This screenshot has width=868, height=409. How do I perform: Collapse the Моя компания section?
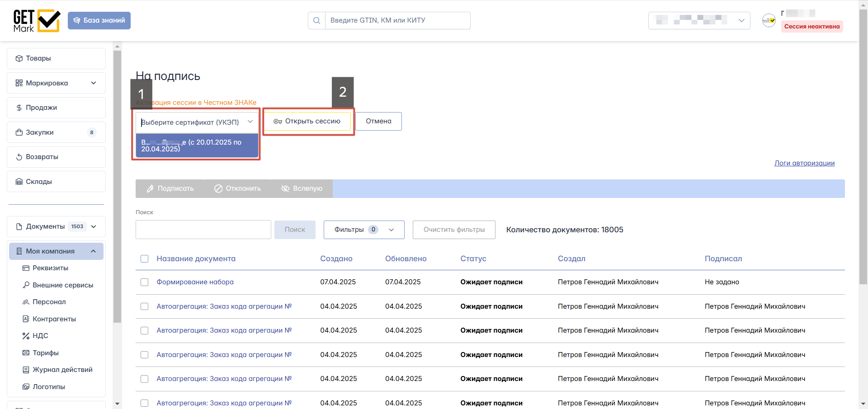coord(94,251)
